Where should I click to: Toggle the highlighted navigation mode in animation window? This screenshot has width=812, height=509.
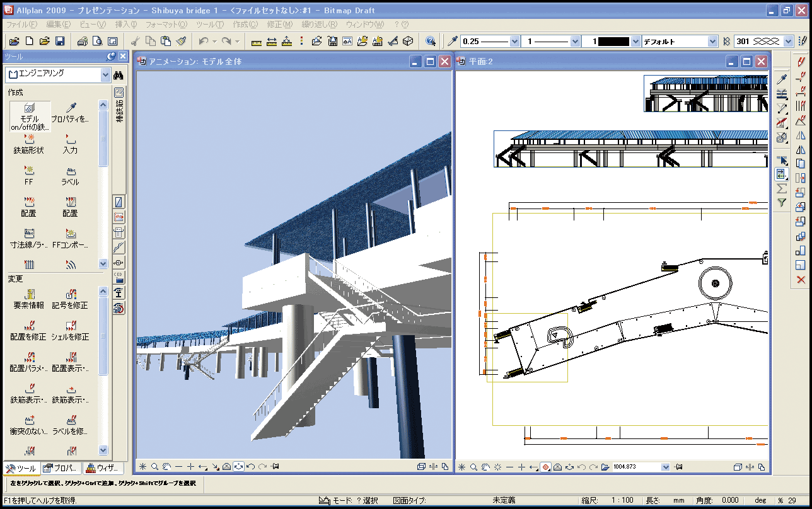pyautogui.click(x=238, y=467)
